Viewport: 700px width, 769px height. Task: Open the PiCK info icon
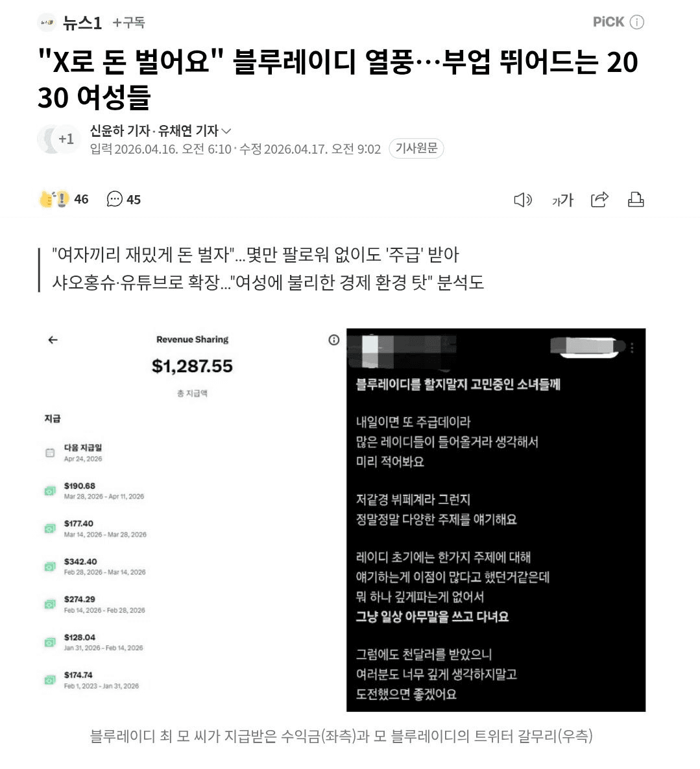pos(636,22)
